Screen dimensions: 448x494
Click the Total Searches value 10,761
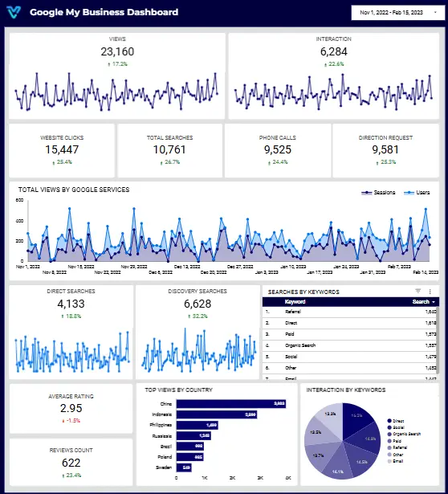click(169, 149)
